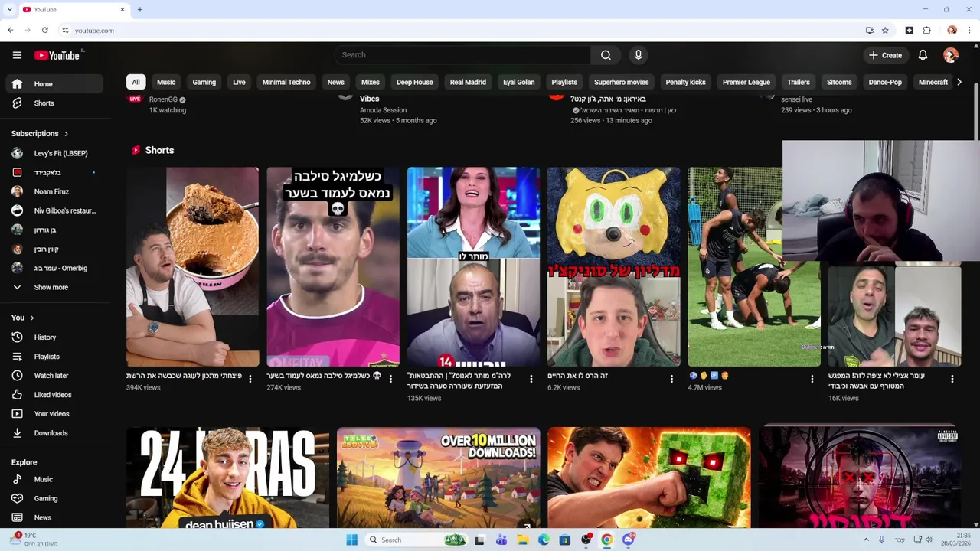Select the All filter chip

(136, 82)
